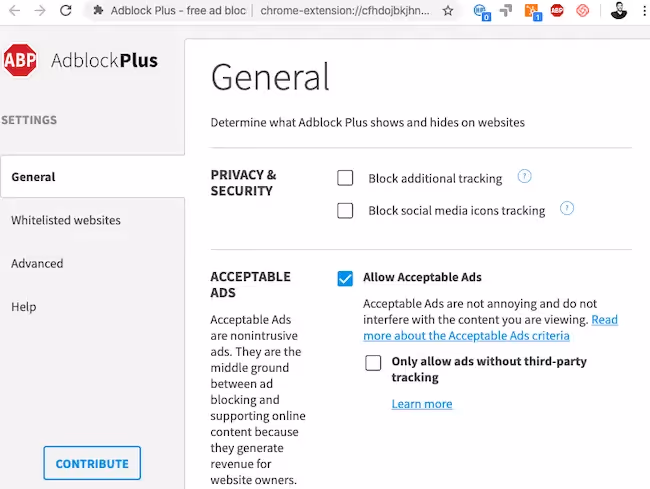Click the browser back arrow
650x489 pixels.
[15, 10]
